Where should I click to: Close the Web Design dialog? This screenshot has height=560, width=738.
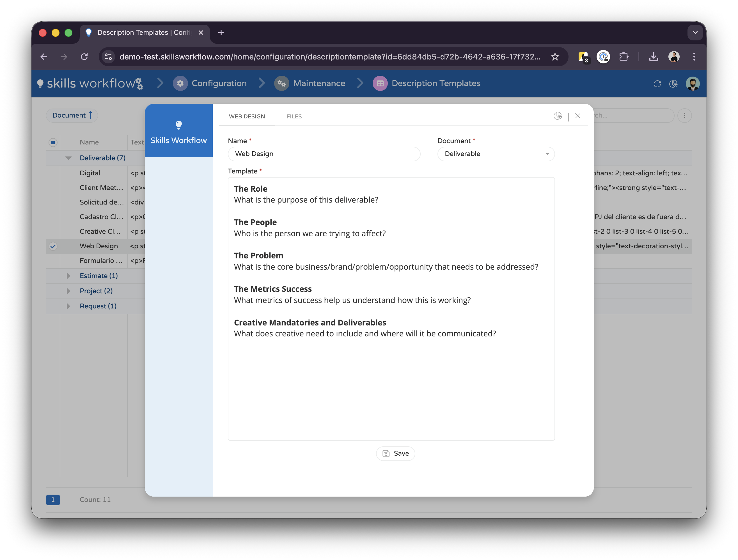(577, 116)
